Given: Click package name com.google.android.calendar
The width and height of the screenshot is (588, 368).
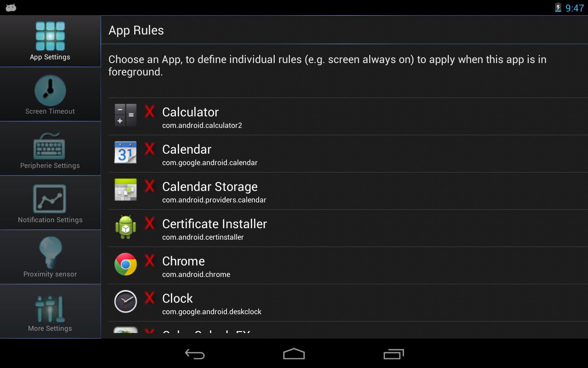Looking at the screenshot, I should (x=210, y=163).
